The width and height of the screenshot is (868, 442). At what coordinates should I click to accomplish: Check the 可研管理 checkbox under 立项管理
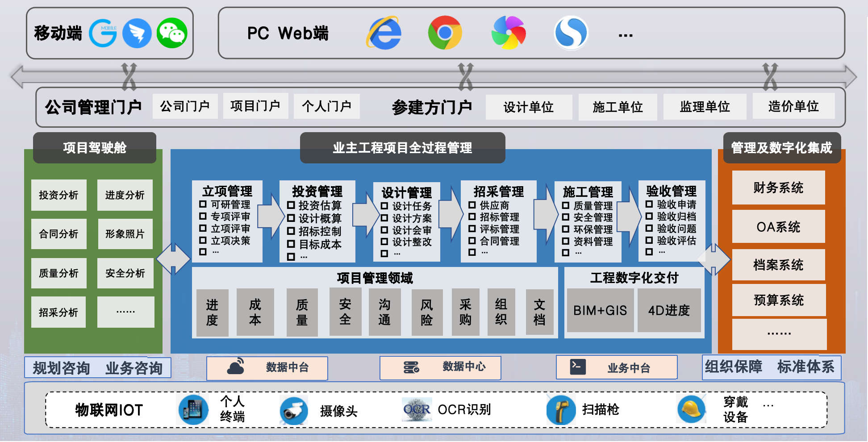203,204
